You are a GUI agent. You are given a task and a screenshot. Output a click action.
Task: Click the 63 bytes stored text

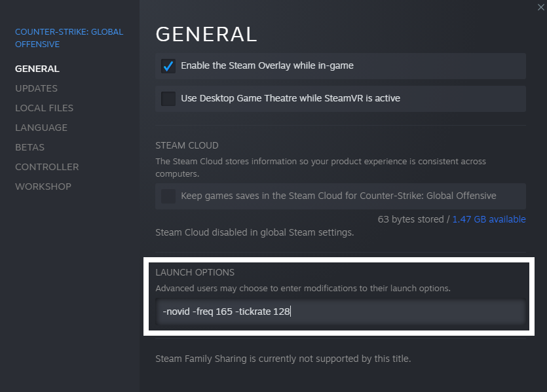point(411,219)
